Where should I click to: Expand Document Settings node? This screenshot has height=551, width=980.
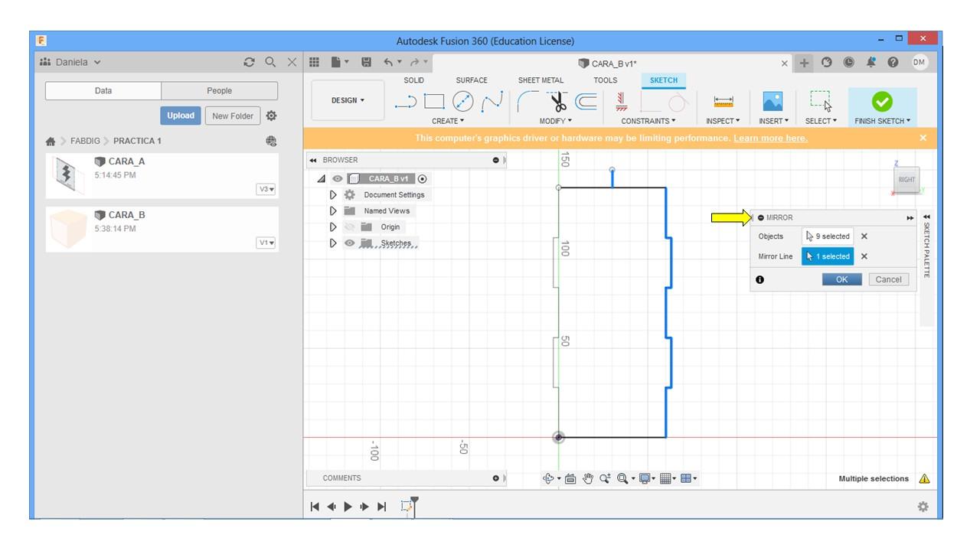(x=333, y=195)
